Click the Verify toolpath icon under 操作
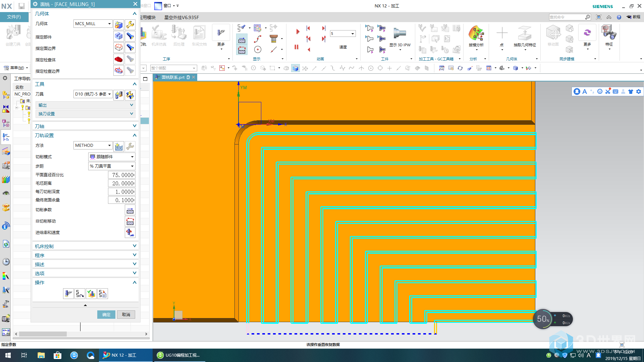This screenshot has width=644, height=362. coord(91,294)
